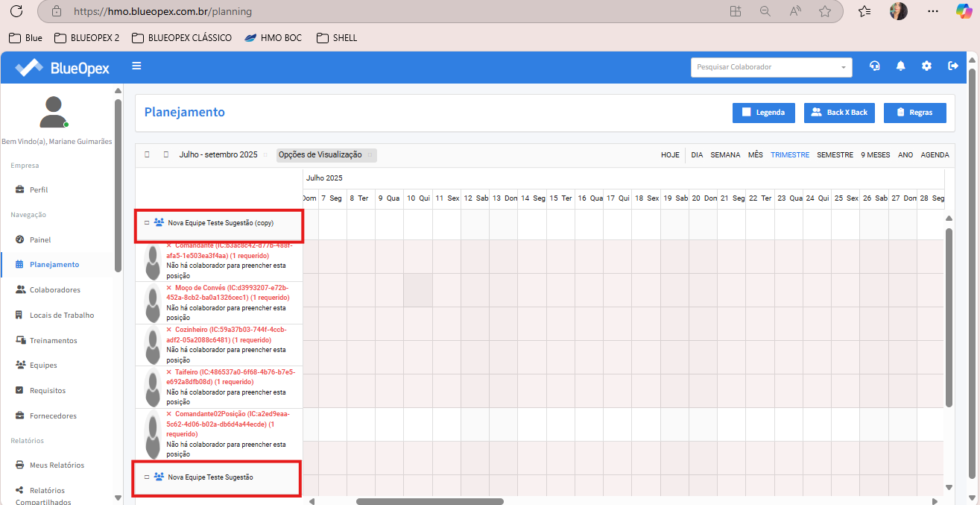The height and width of the screenshot is (505, 980).
Task: Click the BlueOpex logo
Action: [x=63, y=68]
